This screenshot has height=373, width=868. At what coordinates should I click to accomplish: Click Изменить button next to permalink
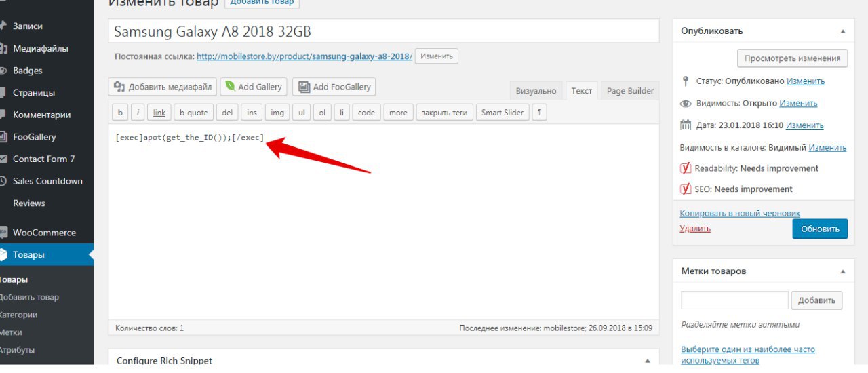tap(437, 56)
